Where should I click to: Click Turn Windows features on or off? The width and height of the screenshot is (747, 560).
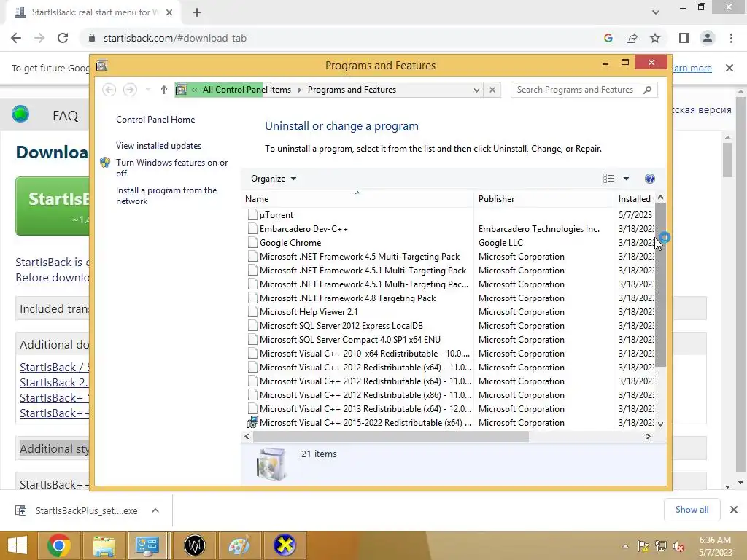click(171, 168)
